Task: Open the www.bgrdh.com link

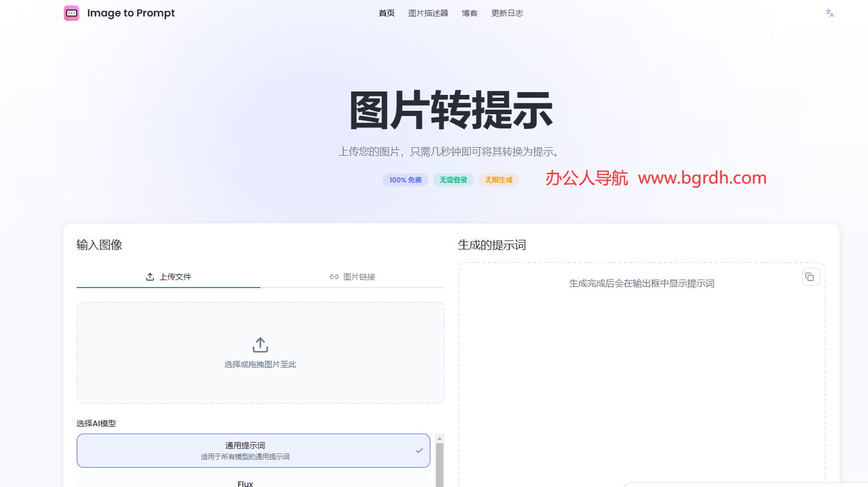Action: click(x=703, y=178)
